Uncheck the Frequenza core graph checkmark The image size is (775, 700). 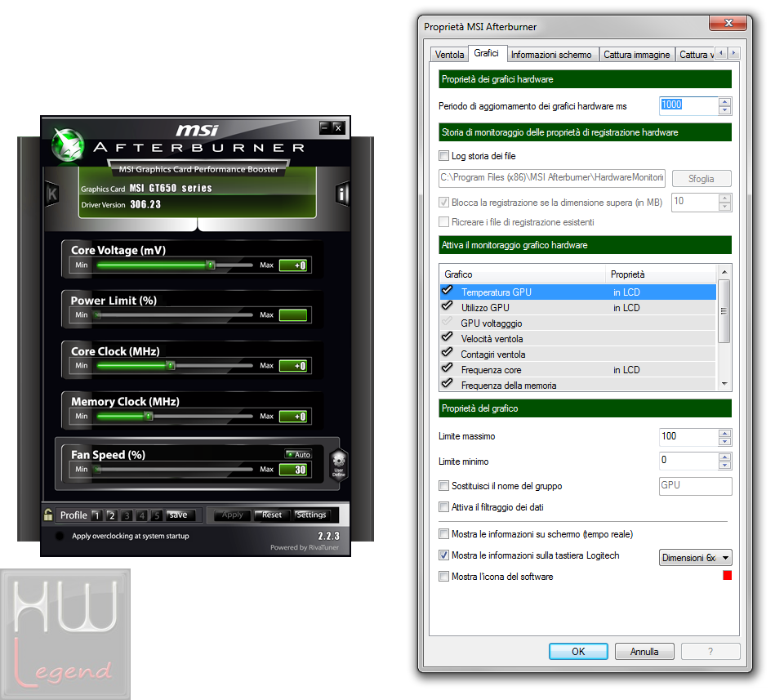click(448, 368)
